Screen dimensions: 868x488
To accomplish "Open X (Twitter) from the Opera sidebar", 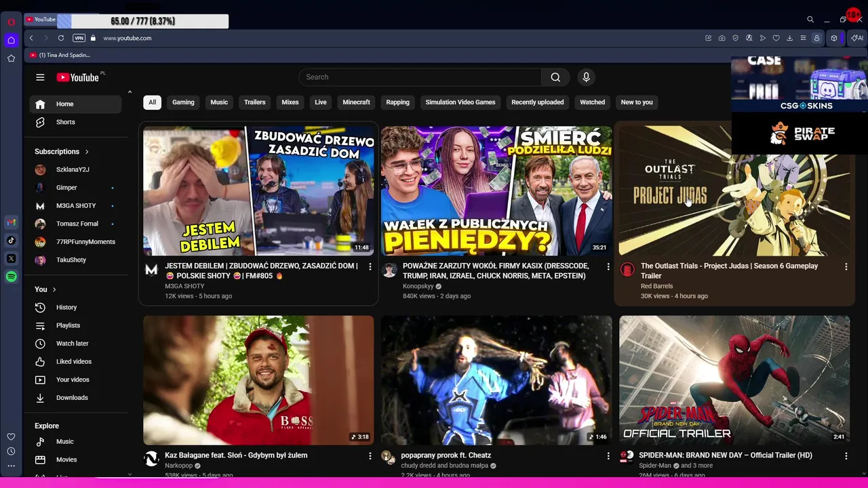I will click(x=11, y=259).
